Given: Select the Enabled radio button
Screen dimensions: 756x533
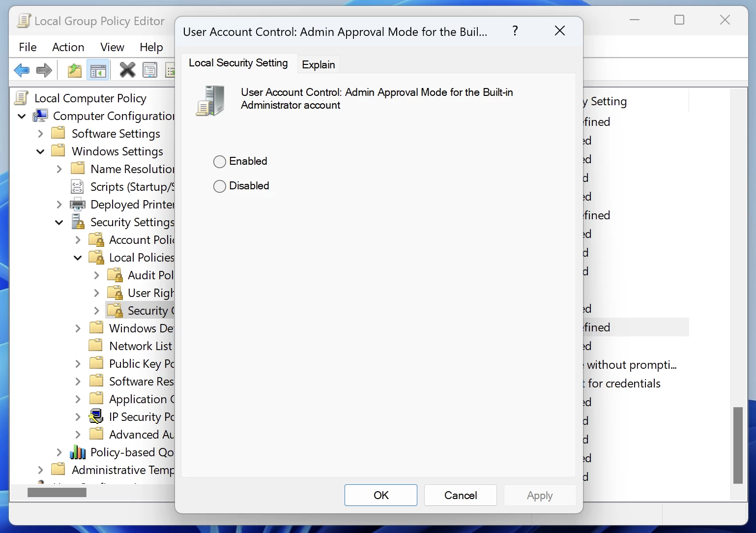Looking at the screenshot, I should [220, 161].
